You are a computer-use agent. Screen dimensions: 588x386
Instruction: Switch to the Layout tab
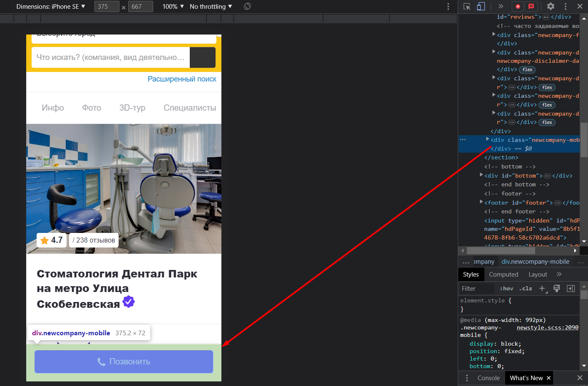pyautogui.click(x=538, y=275)
